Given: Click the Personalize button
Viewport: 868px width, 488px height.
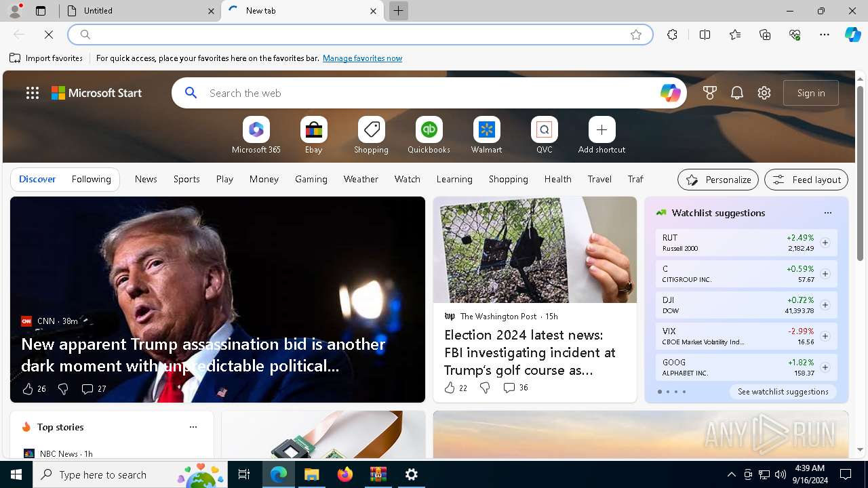Looking at the screenshot, I should point(718,180).
